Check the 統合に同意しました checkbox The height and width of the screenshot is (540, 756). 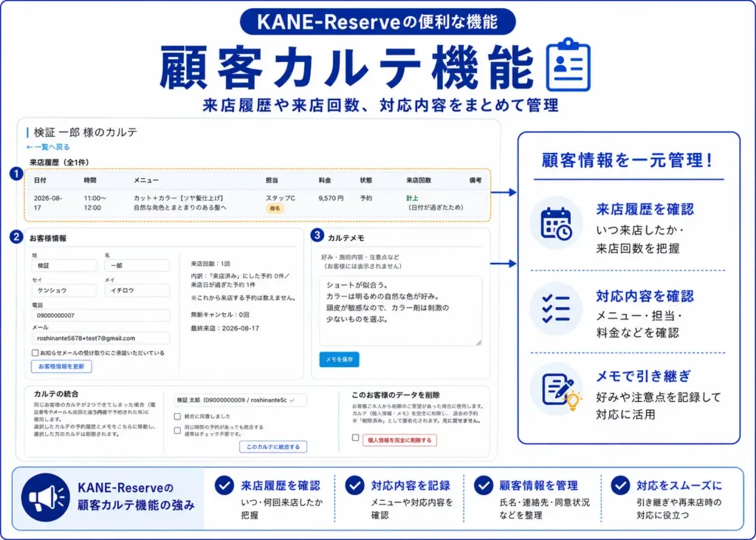click(177, 416)
